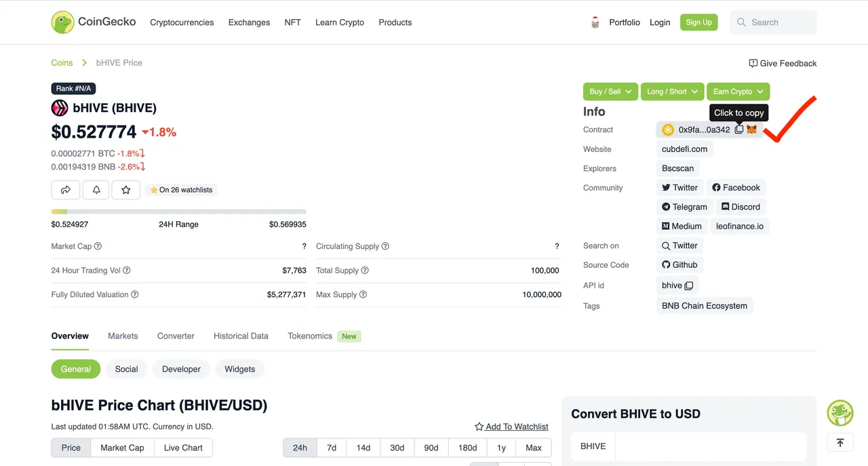The height and width of the screenshot is (466, 868).
Task: Expand the Long / Short dropdown
Action: pos(672,92)
